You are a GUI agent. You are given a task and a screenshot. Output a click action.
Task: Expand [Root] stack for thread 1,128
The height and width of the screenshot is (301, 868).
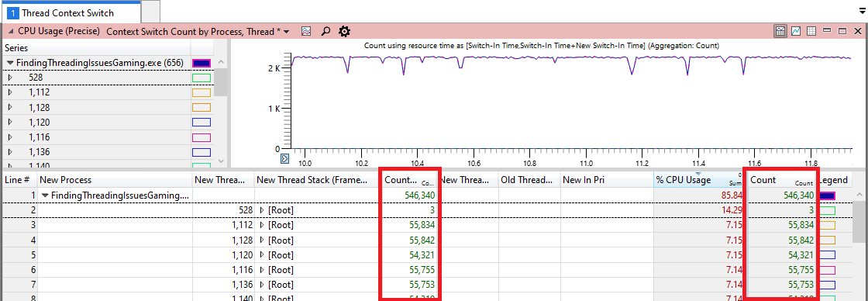coord(262,240)
